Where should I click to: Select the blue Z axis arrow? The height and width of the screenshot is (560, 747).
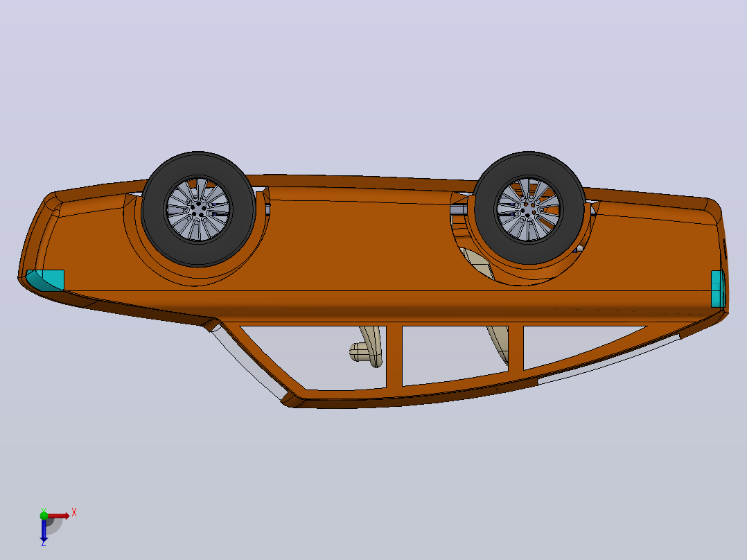[44, 530]
